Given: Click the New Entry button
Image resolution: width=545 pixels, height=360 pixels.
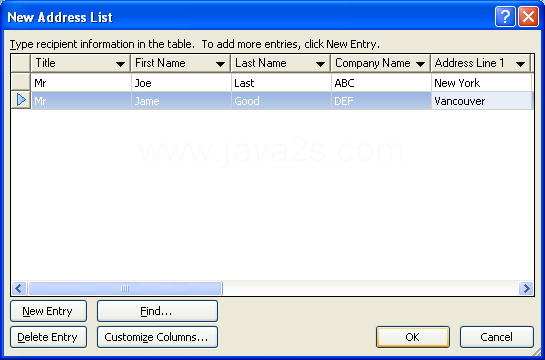Looking at the screenshot, I should (x=49, y=311).
